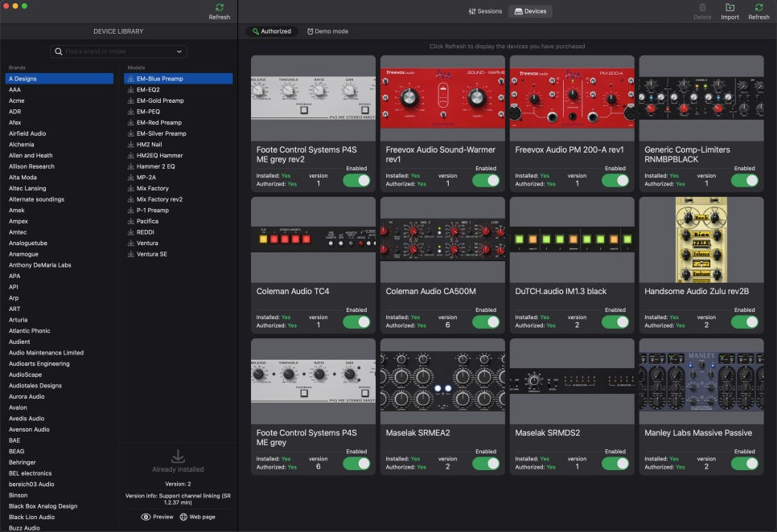Open the brand or model search dropdown arrow
Screen dimensions: 777x532
(179, 51)
